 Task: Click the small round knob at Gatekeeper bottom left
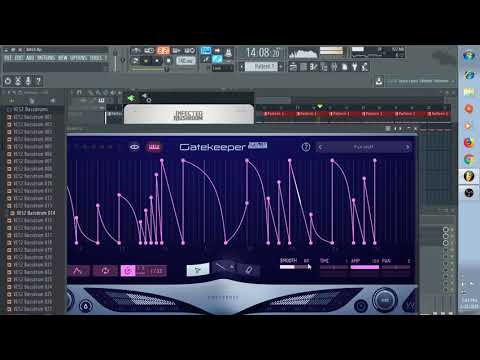click(x=85, y=306)
